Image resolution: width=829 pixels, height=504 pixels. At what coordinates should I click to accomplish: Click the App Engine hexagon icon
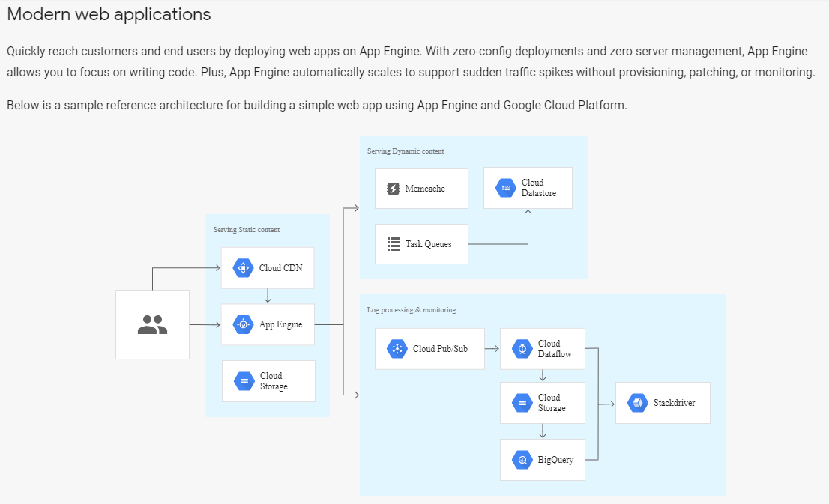(x=243, y=324)
